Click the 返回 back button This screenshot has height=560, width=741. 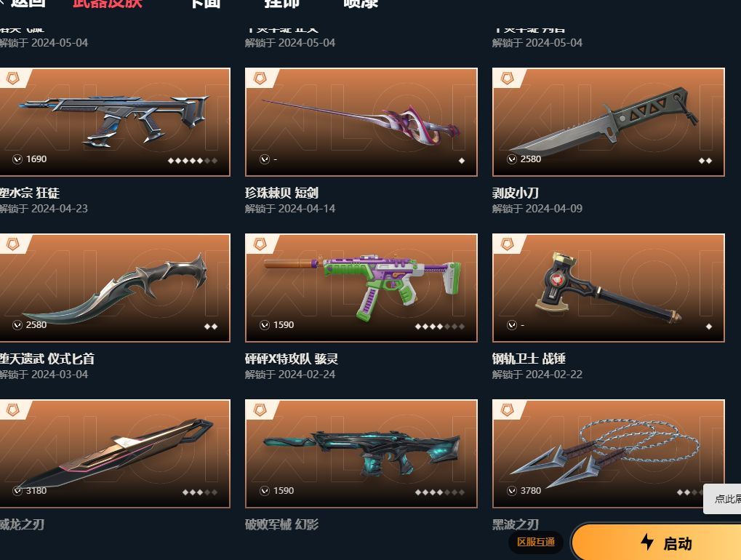pos(23,4)
